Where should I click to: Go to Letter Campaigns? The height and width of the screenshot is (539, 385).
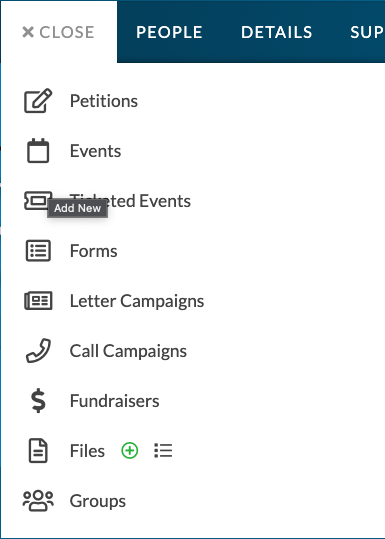(x=137, y=301)
